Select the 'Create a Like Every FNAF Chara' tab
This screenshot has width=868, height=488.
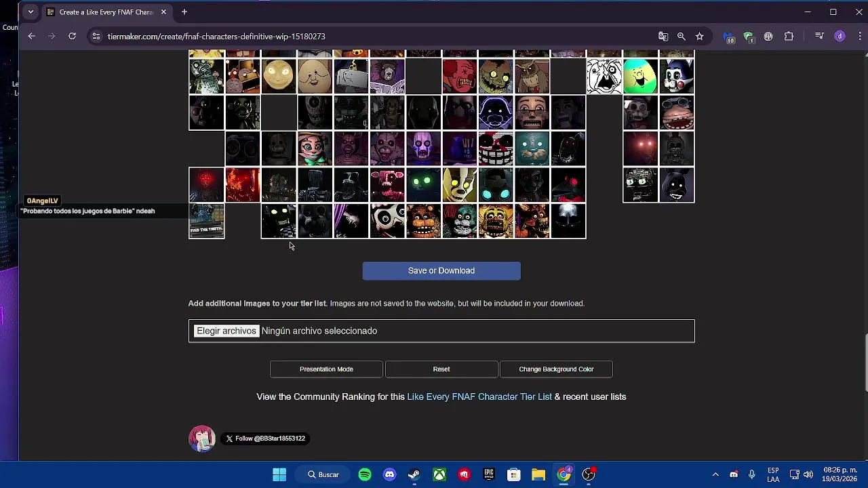[107, 12]
